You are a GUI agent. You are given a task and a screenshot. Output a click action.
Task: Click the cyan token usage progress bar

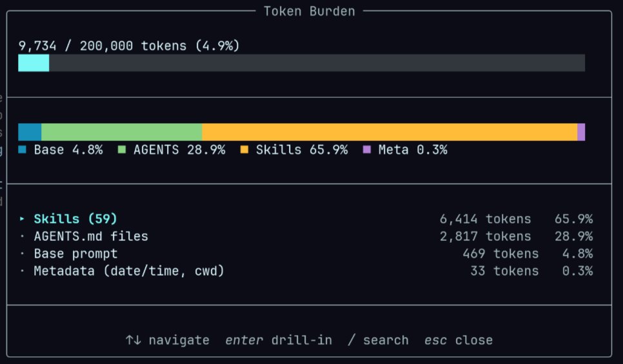pyautogui.click(x=34, y=63)
